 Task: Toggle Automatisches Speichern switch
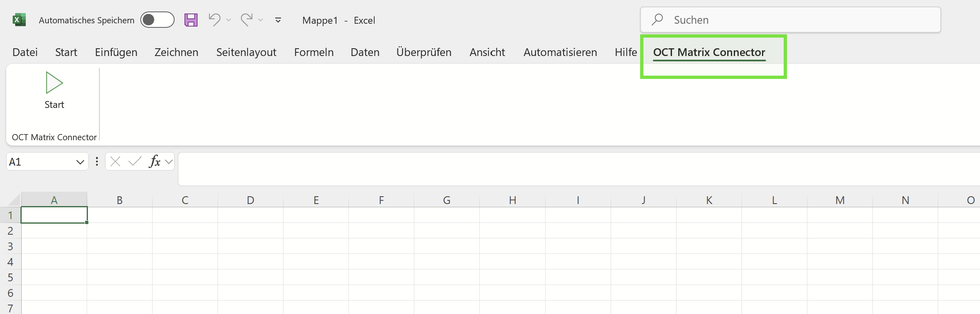[157, 20]
